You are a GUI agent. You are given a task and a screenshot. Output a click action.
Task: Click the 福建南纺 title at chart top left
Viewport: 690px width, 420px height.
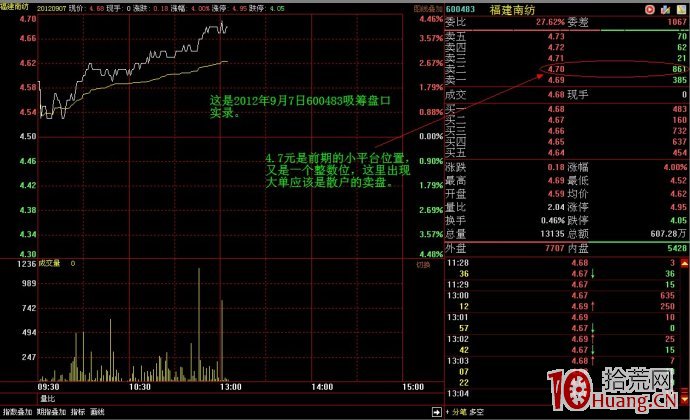point(15,7)
